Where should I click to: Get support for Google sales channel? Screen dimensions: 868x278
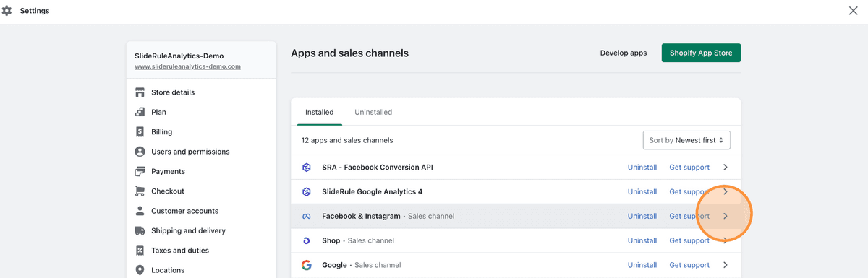click(x=689, y=265)
